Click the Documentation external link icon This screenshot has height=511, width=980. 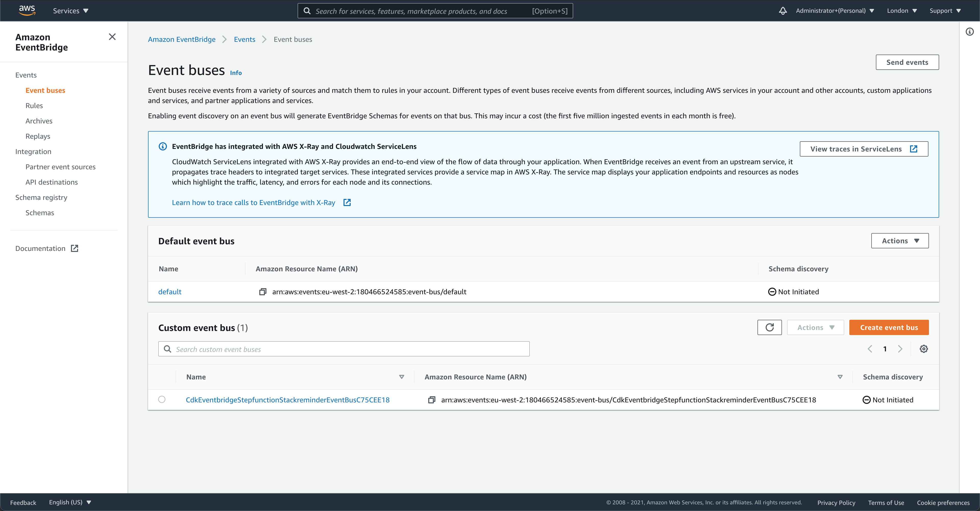pos(75,248)
